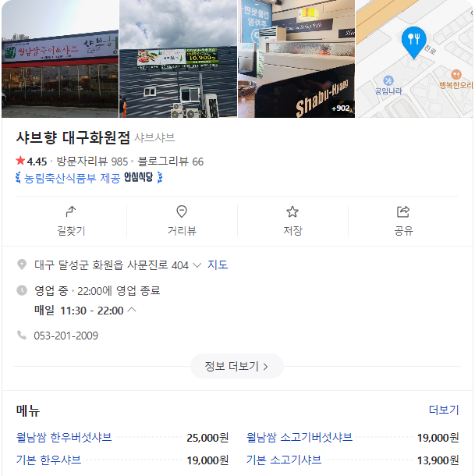Click the 4.45 star rating
Viewport: 475px width, 476px height.
(31, 162)
